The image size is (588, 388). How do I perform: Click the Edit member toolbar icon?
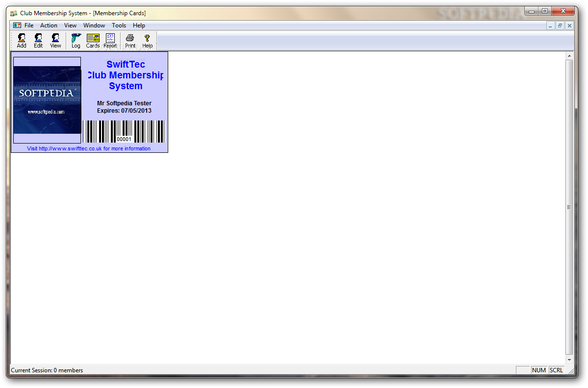(x=38, y=41)
